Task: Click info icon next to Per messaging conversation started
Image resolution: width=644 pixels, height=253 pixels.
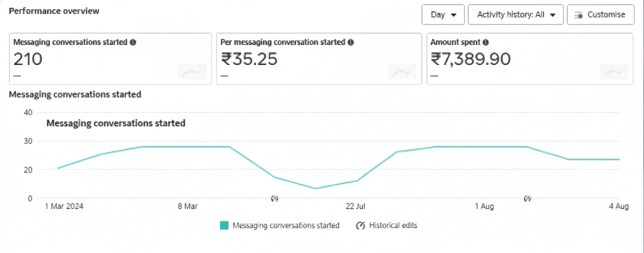Action: [350, 42]
